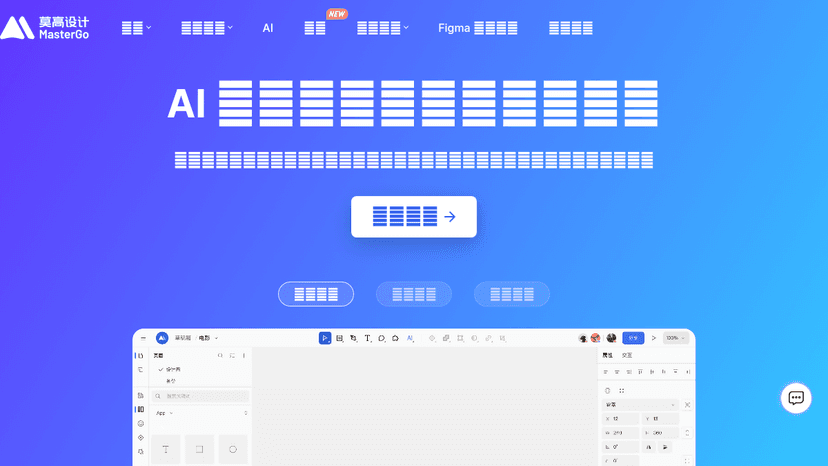Viewport: 828px width, 466px height.
Task: Select the Comment bubble tool in editor toolbar
Action: 381,338
